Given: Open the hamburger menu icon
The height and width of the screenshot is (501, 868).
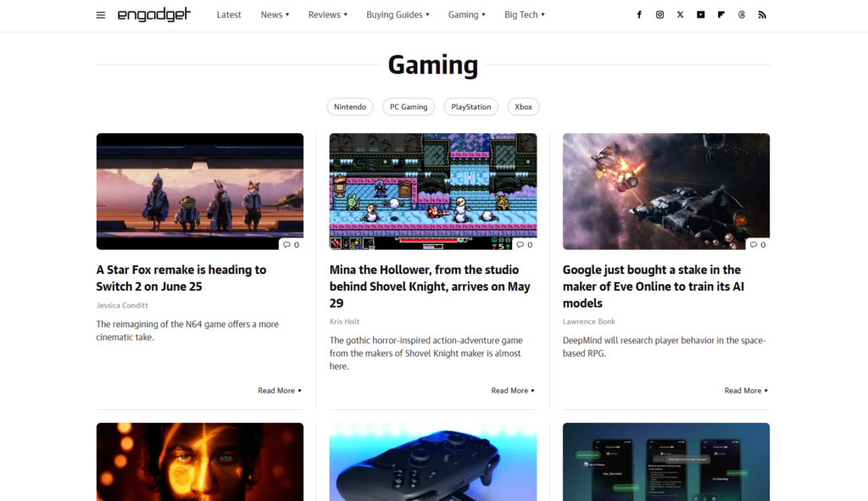Looking at the screenshot, I should point(100,15).
